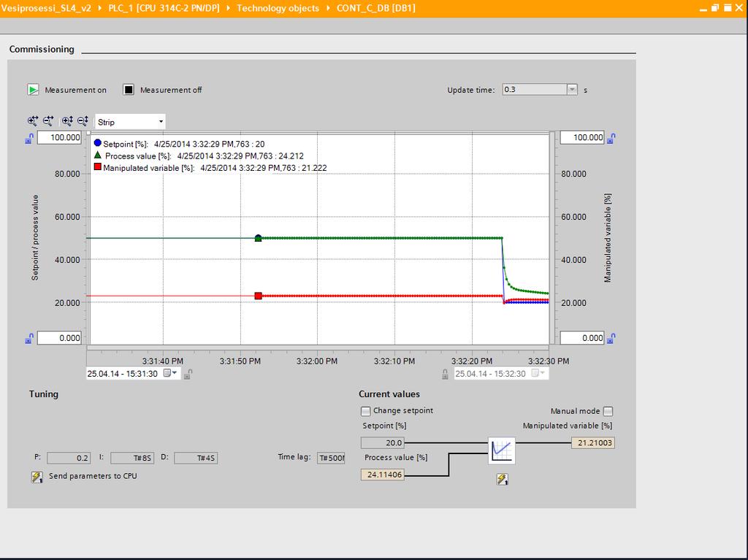Toggle lock beside right axis 0.000 minimum
Screen dimensions: 748x560
pyautogui.click(x=611, y=338)
